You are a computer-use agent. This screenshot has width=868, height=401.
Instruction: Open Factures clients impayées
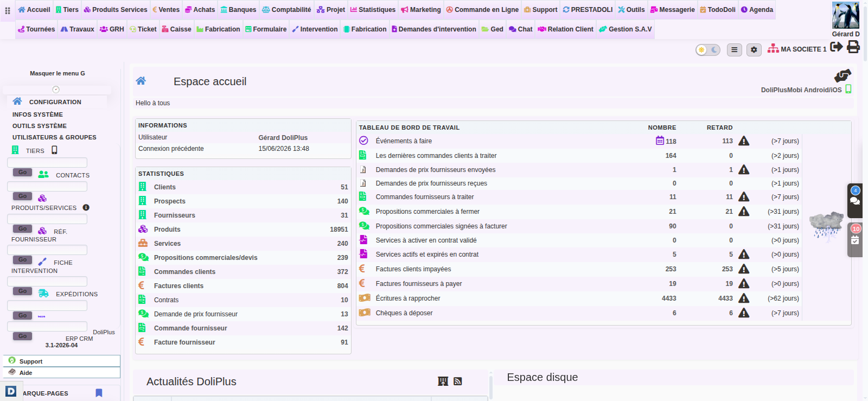tap(413, 269)
